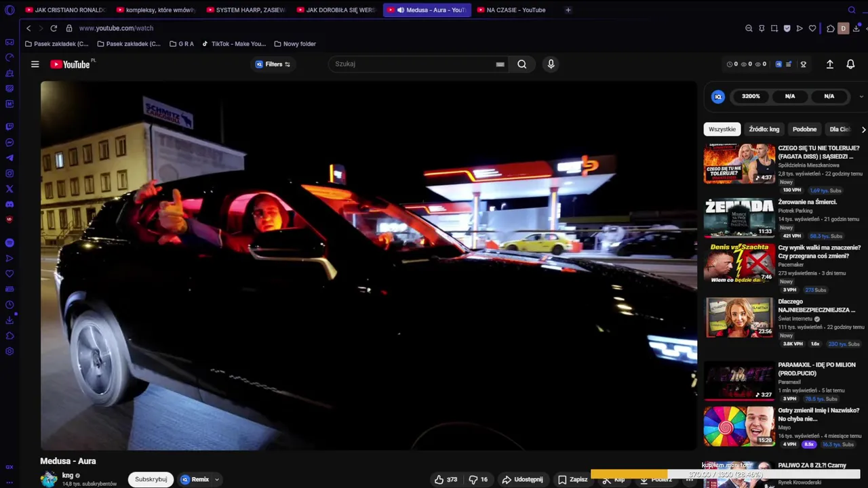Select the 'Źródło: kng' filter chip

(764, 129)
